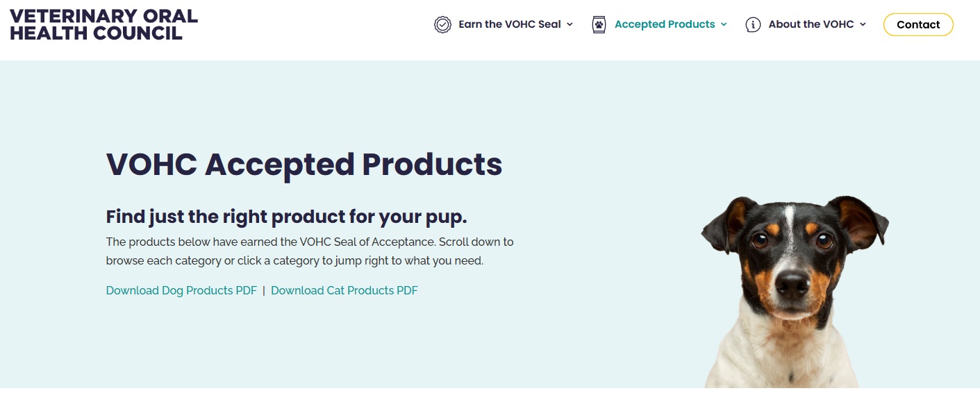Image resolution: width=980 pixels, height=393 pixels.
Task: Click the Veterinary Oral Health Council logo
Action: tap(103, 24)
